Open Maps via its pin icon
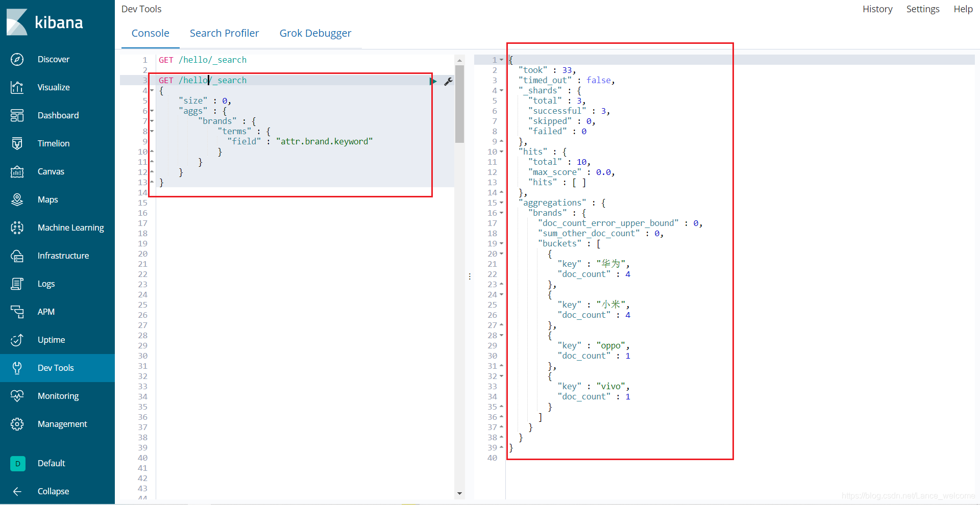The width and height of the screenshot is (980, 505). click(x=17, y=199)
